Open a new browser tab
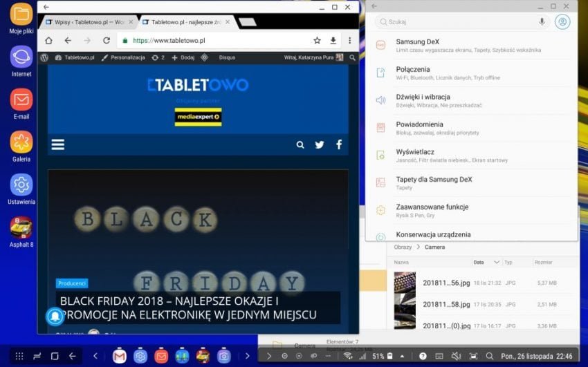The image size is (588, 367). coord(248,23)
